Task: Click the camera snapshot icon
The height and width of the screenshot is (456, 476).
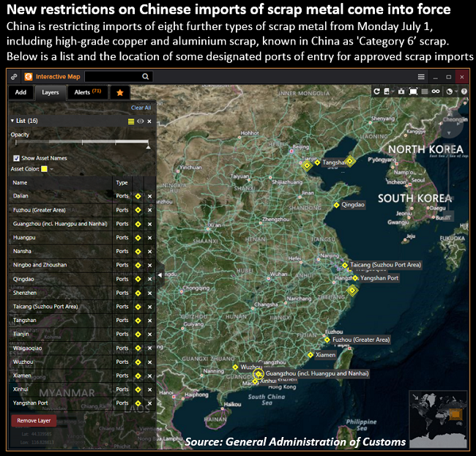Action: tap(401, 91)
